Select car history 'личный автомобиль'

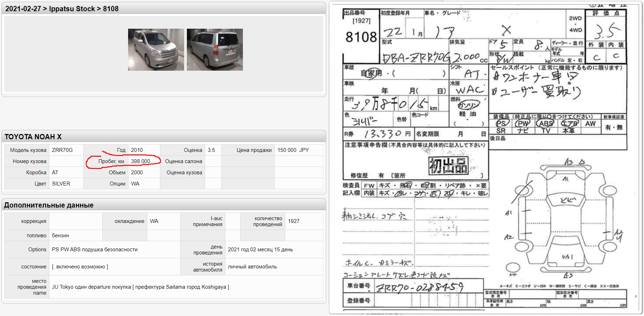(252, 267)
